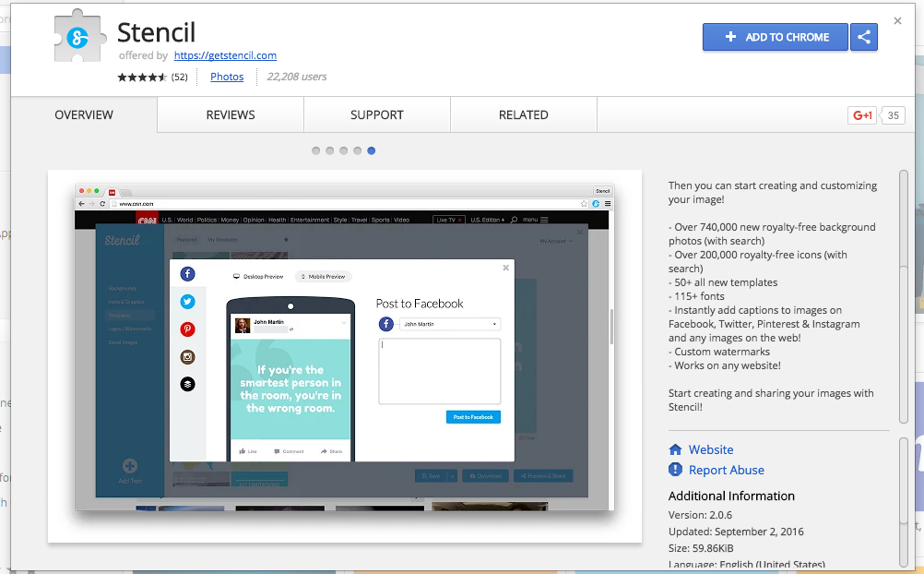This screenshot has height=574, width=924.
Task: Click the Like button in the phone preview
Action: 248,451
